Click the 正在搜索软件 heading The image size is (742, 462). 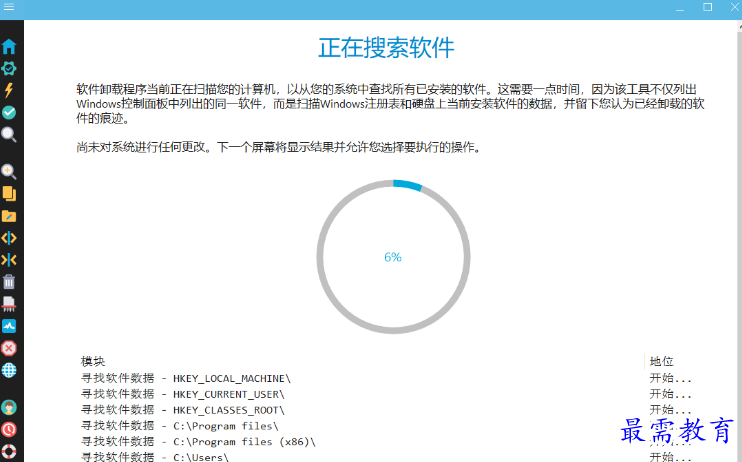pos(386,48)
